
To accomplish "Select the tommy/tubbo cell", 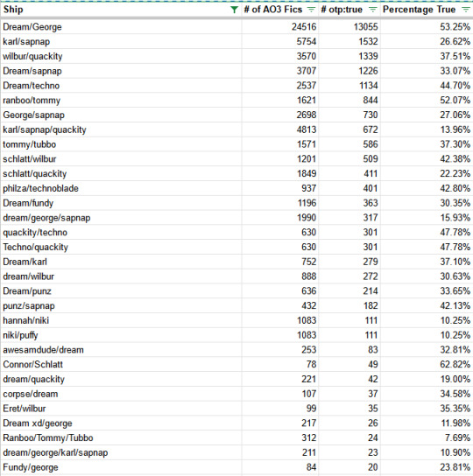I will (x=121, y=144).
